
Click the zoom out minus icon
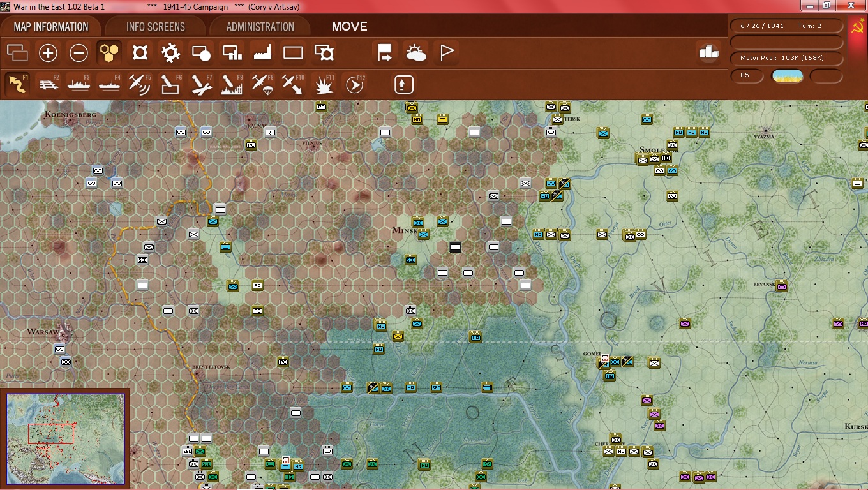[79, 53]
